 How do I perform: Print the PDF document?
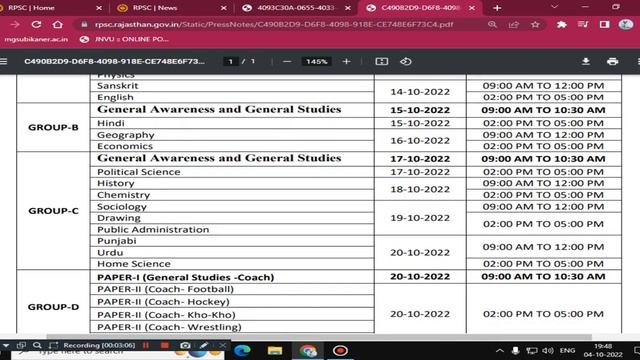(x=612, y=61)
